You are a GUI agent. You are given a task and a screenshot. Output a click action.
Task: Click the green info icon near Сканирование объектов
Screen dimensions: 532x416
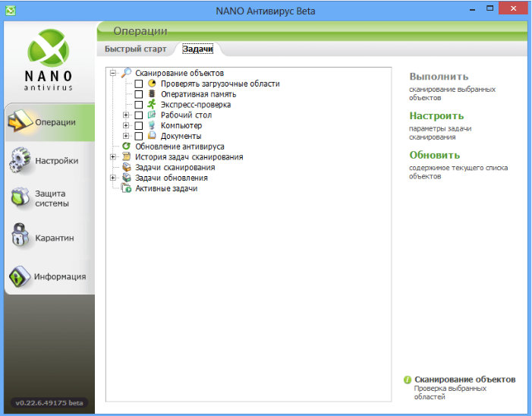pos(408,380)
